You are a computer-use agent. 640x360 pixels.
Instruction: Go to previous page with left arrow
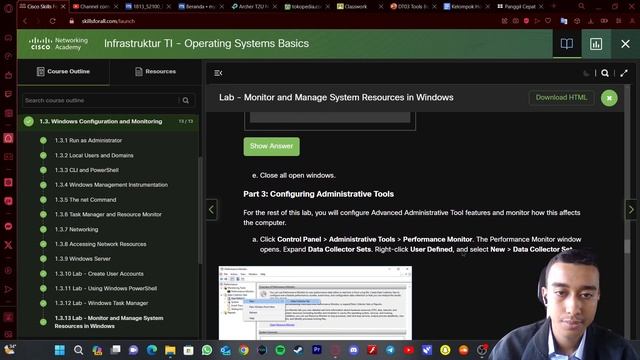[211, 210]
